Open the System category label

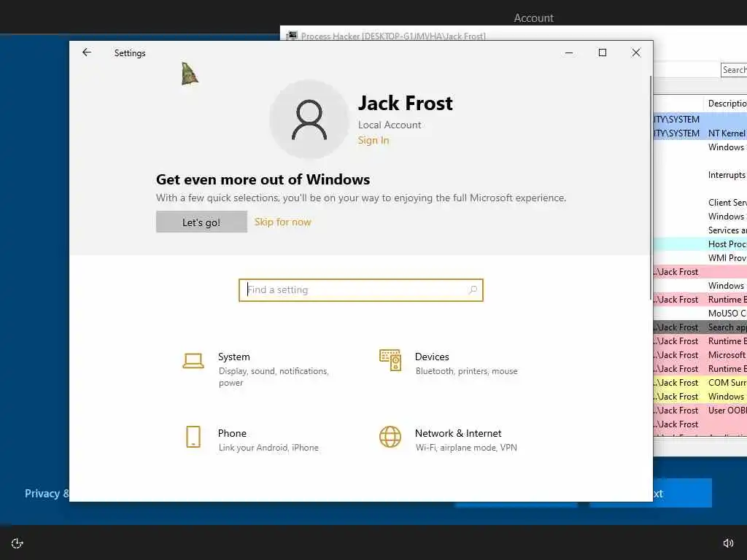[234, 357]
